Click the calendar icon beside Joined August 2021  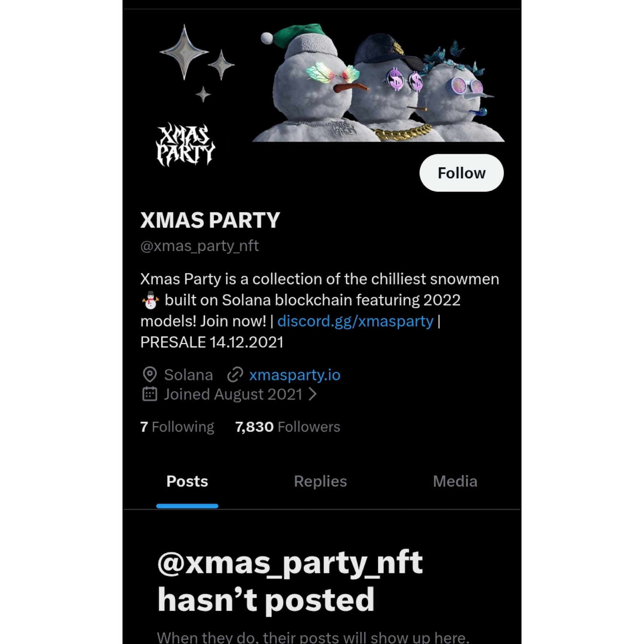(150, 394)
